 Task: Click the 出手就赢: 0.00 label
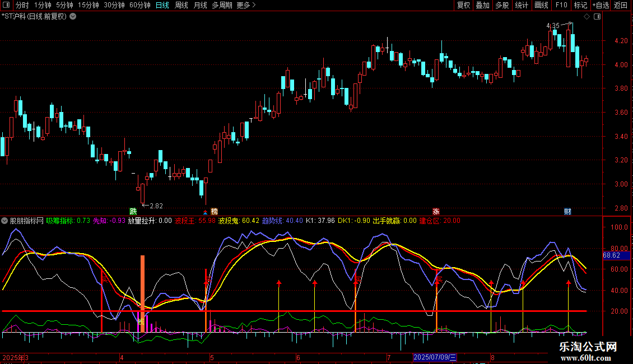click(394, 221)
